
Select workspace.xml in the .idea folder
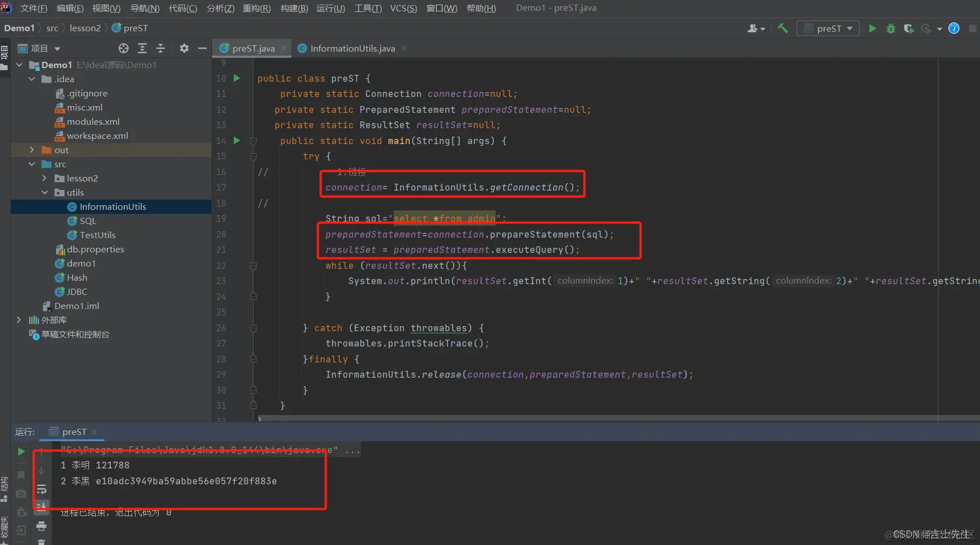click(x=98, y=136)
